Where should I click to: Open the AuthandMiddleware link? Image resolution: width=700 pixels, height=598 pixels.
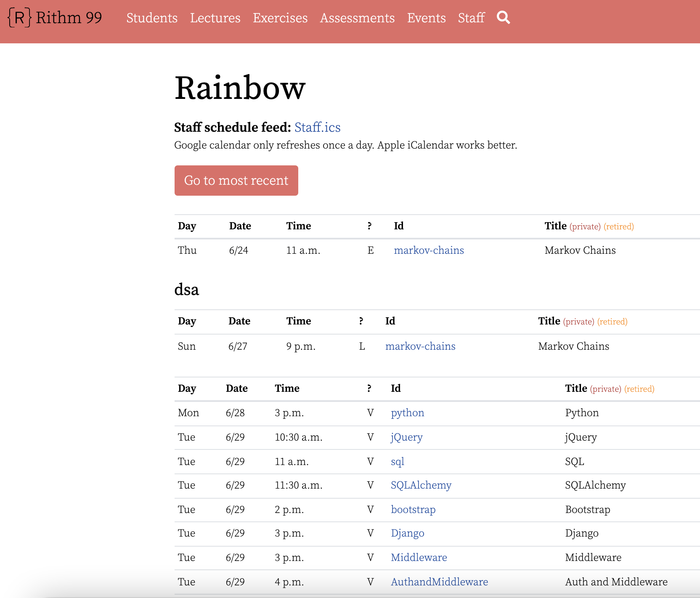[439, 582]
